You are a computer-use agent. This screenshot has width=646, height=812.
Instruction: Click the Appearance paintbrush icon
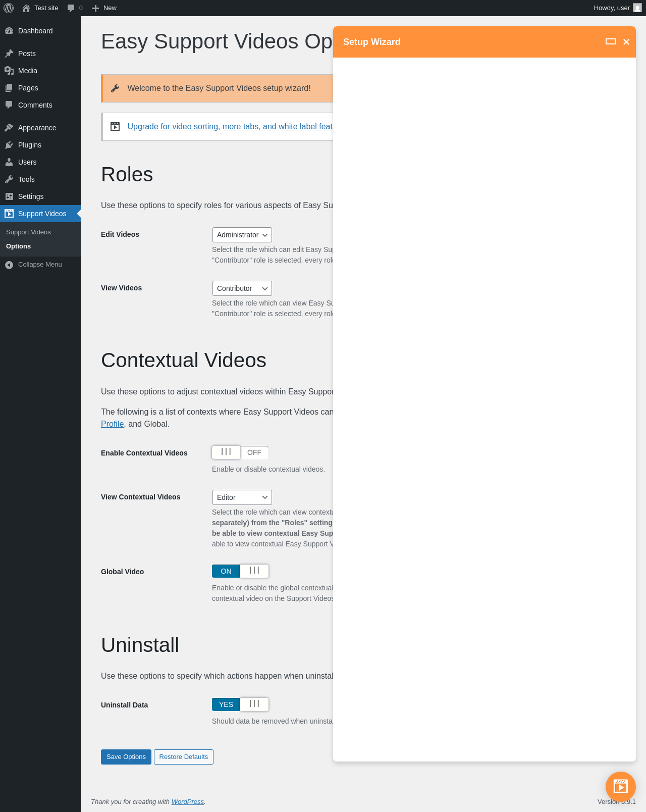[9, 128]
